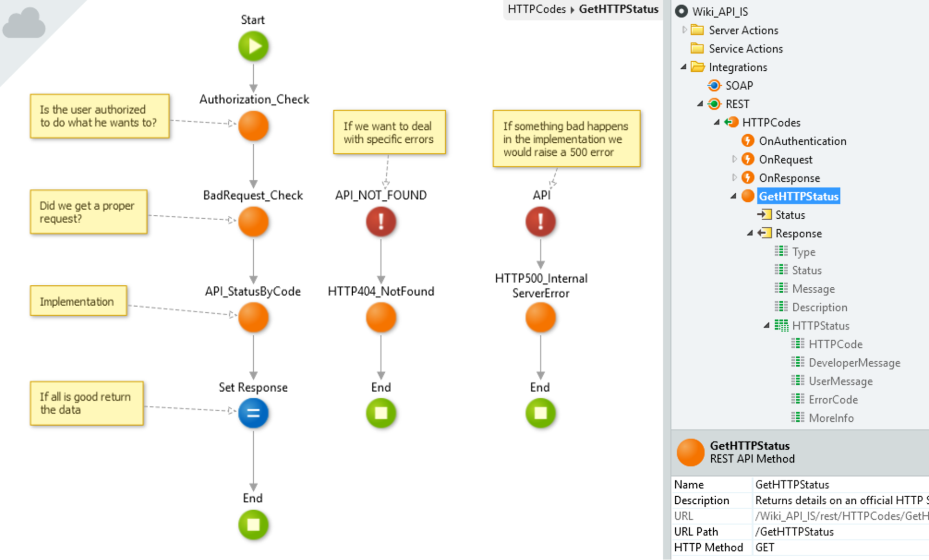The height and width of the screenshot is (560, 929).
Task: Click the HTTP500_InternalServerError action node
Action: [x=540, y=318]
